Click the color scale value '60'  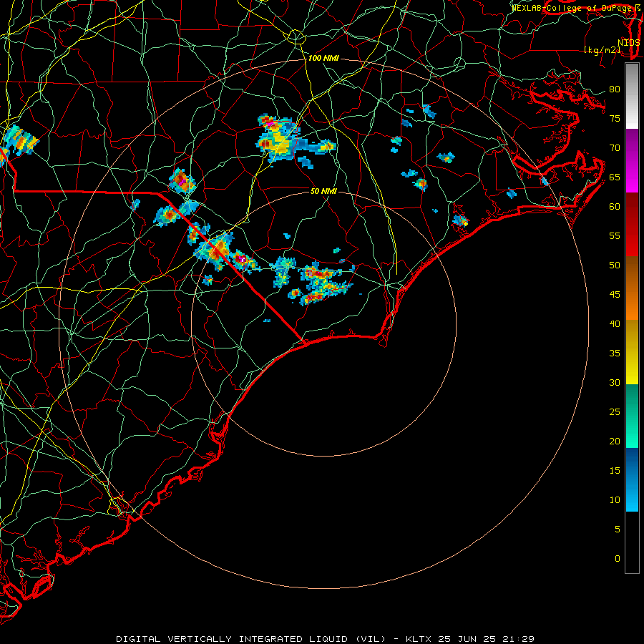615,207
